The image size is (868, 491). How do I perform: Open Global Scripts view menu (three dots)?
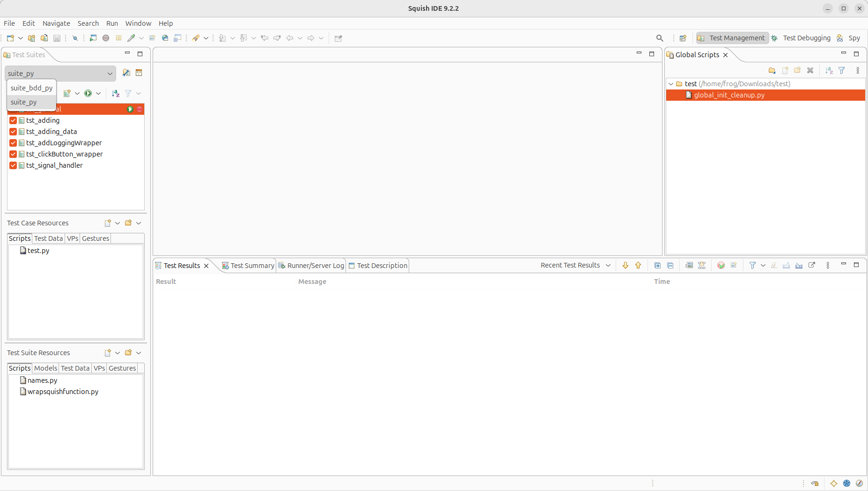858,70
